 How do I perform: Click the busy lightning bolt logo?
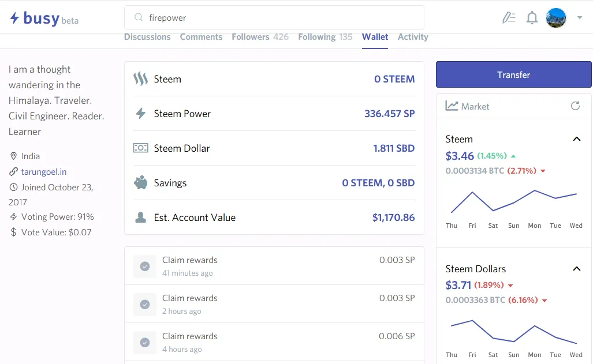tap(14, 18)
